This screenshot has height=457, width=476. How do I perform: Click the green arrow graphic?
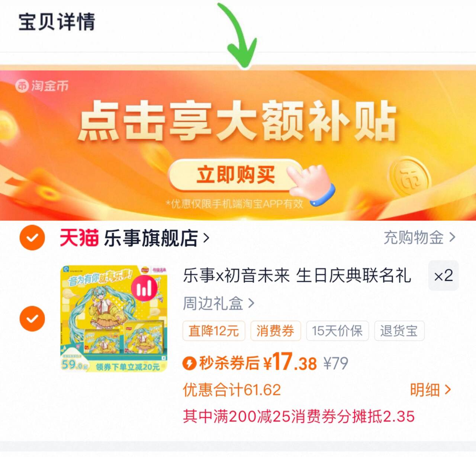tap(238, 35)
